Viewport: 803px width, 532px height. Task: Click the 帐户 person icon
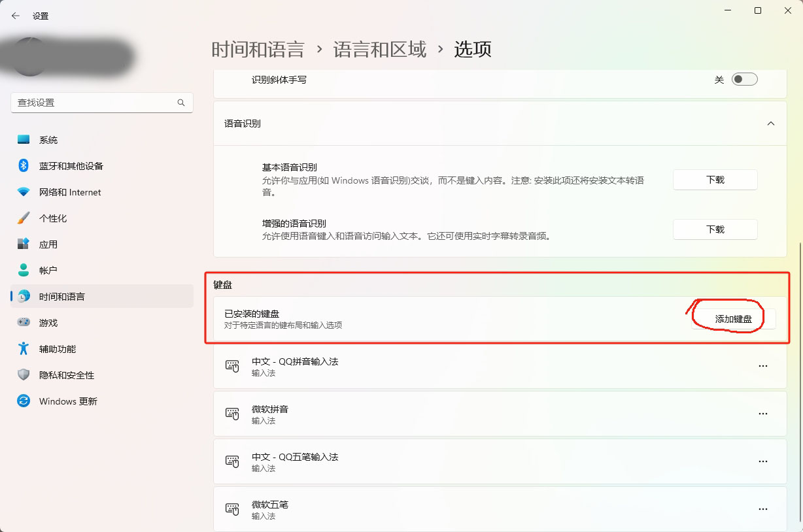(24, 270)
